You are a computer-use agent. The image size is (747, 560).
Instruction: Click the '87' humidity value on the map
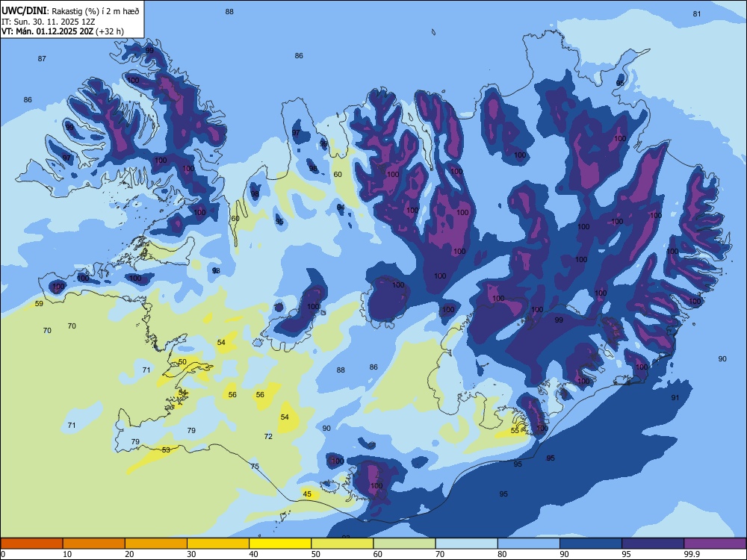(x=42, y=58)
